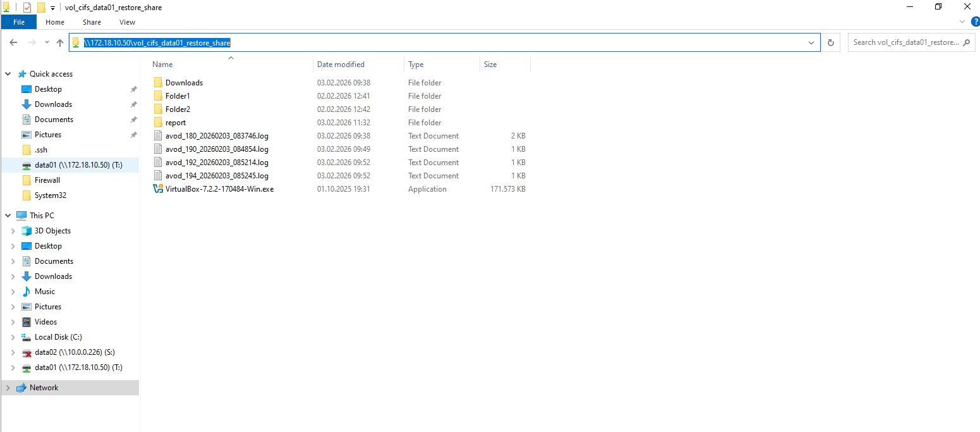Expand the ribbon with chevron

coord(962,22)
